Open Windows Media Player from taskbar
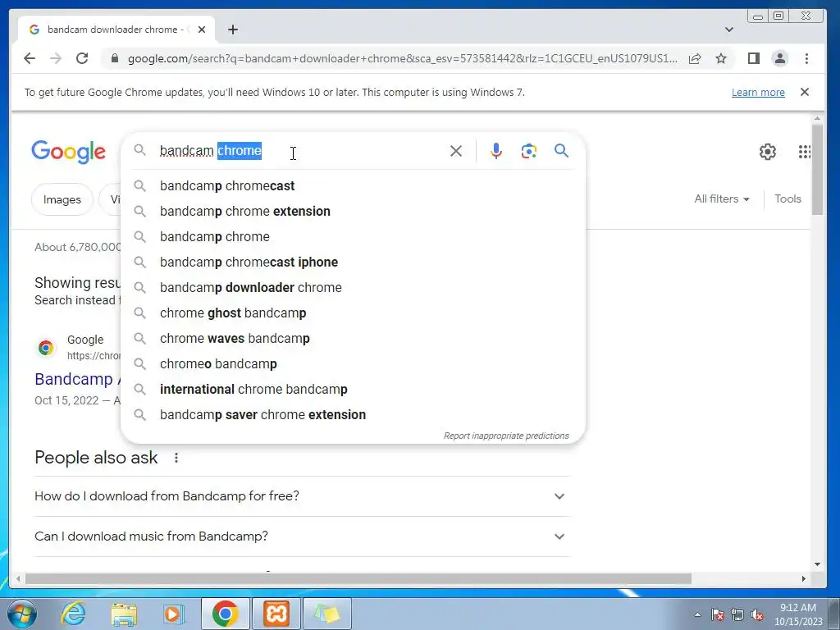This screenshot has height=630, width=840. point(173,614)
